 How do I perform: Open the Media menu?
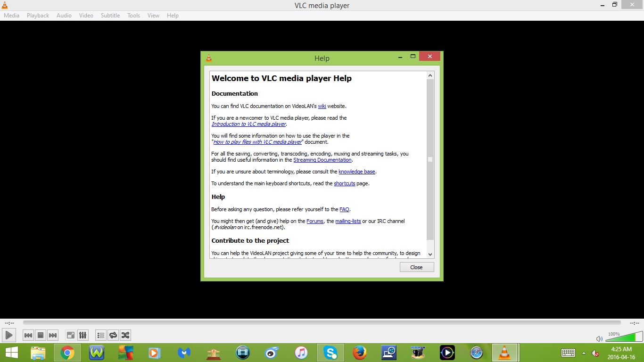12,15
